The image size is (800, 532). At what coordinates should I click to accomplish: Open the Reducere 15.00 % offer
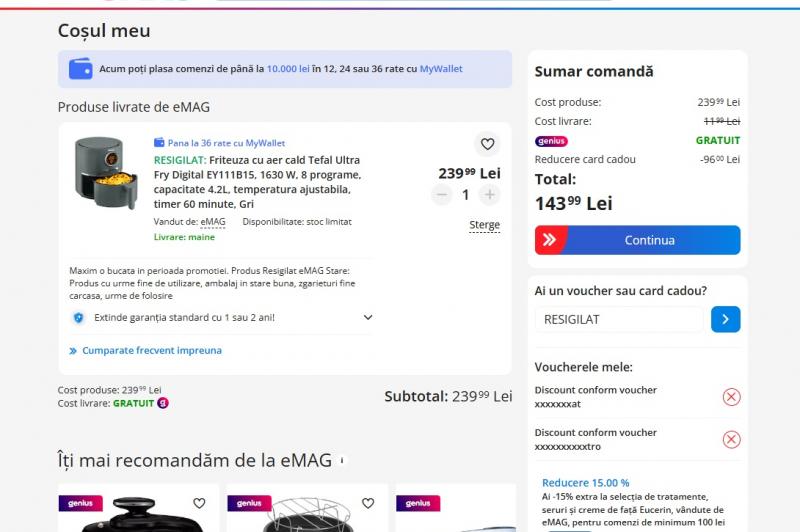coord(585,483)
